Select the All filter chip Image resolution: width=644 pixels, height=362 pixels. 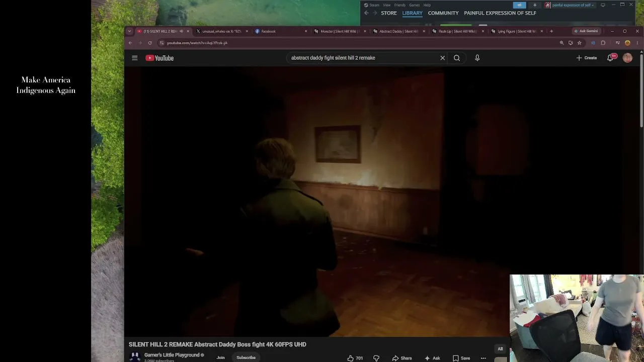click(x=500, y=349)
